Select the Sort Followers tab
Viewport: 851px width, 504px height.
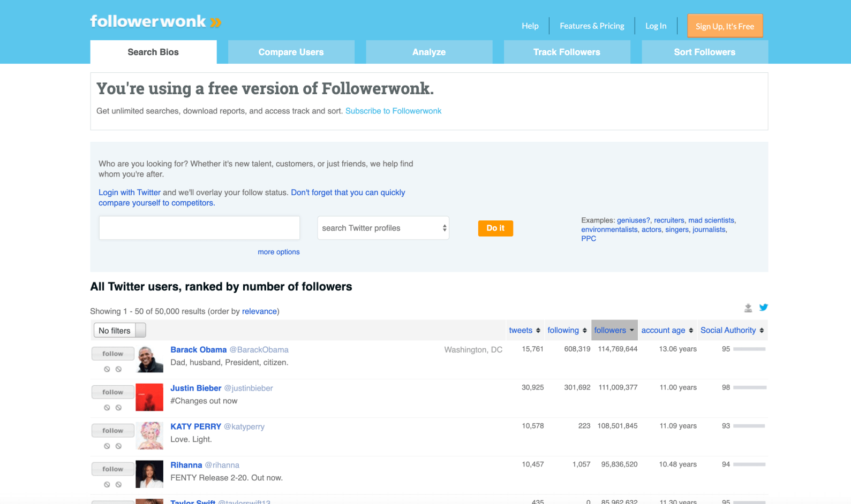[x=705, y=52]
